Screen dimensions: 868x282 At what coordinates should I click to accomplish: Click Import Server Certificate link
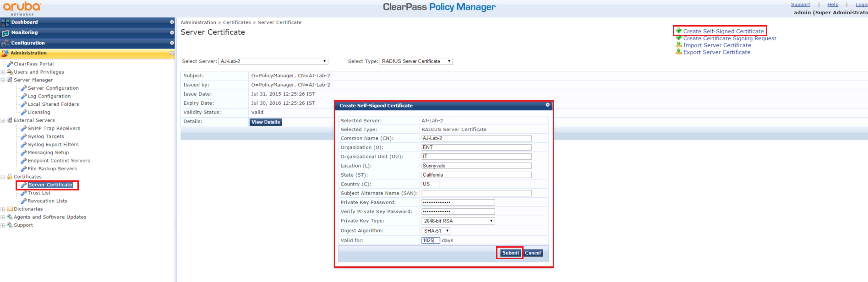pos(717,45)
